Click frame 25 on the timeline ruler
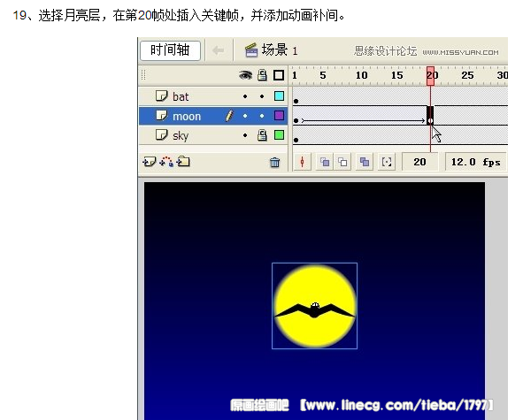 (467, 75)
